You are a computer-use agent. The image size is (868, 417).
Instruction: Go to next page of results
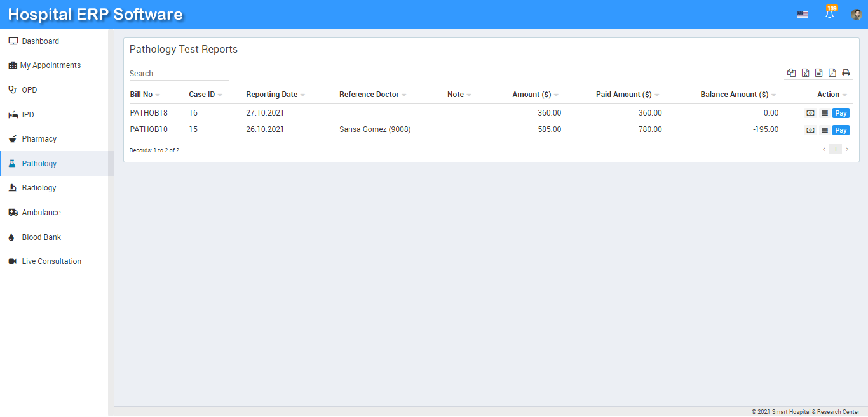[x=847, y=149]
